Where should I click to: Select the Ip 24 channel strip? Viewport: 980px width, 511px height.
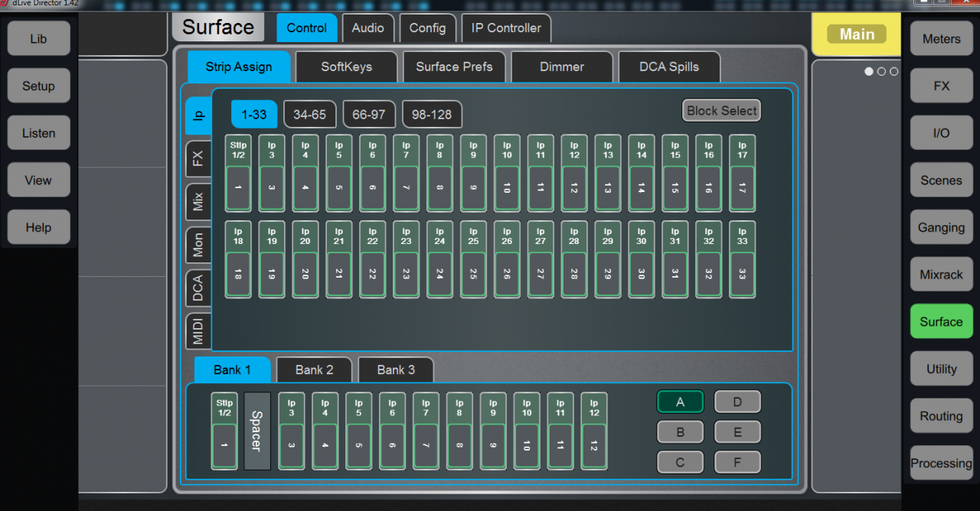pyautogui.click(x=439, y=260)
